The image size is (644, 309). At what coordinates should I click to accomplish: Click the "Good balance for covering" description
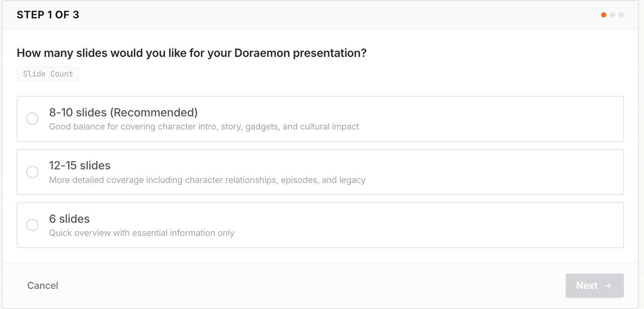(204, 127)
